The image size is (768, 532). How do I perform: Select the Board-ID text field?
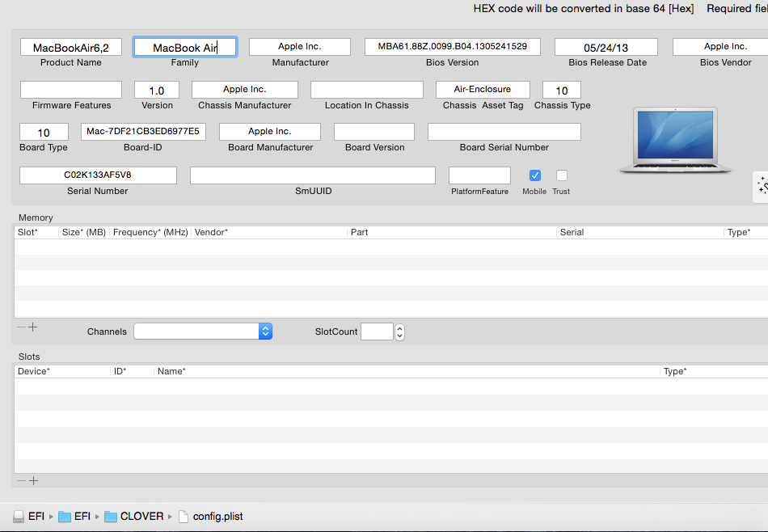(x=143, y=131)
